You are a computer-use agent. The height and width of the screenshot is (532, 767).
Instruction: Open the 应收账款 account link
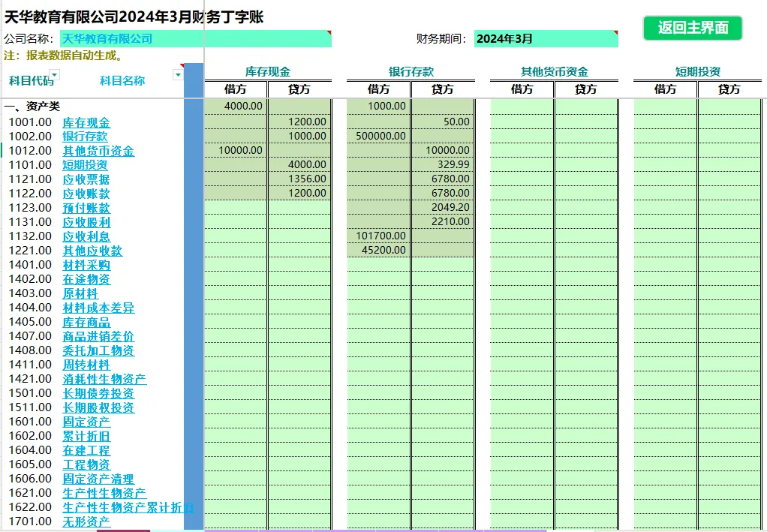click(86, 193)
